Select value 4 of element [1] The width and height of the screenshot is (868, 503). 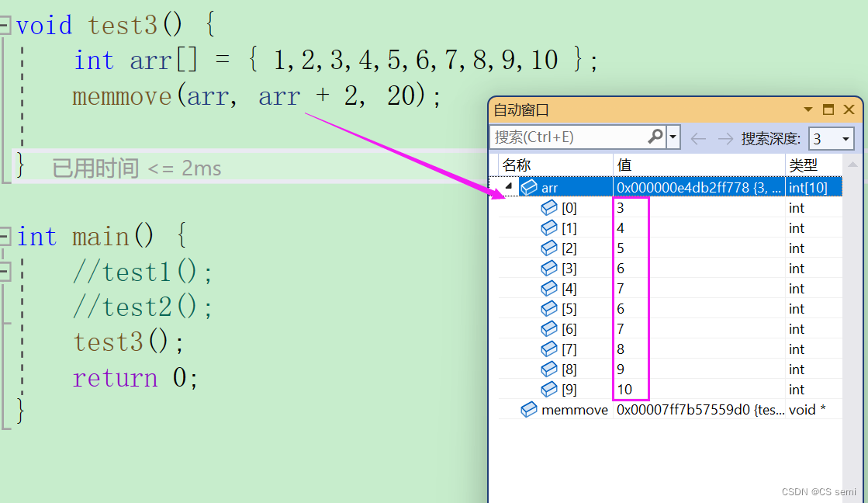pyautogui.click(x=621, y=227)
